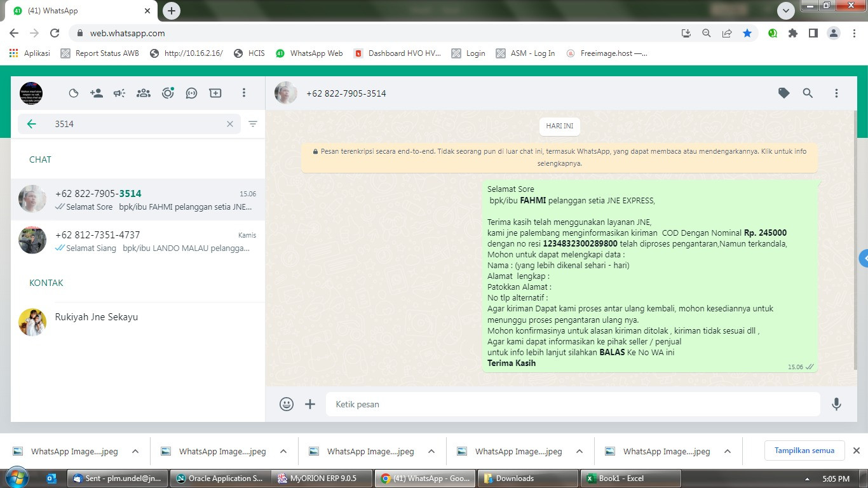Open the Outlook Sent mail taskbar window
Viewport: 868px width, 488px height.
click(118, 478)
